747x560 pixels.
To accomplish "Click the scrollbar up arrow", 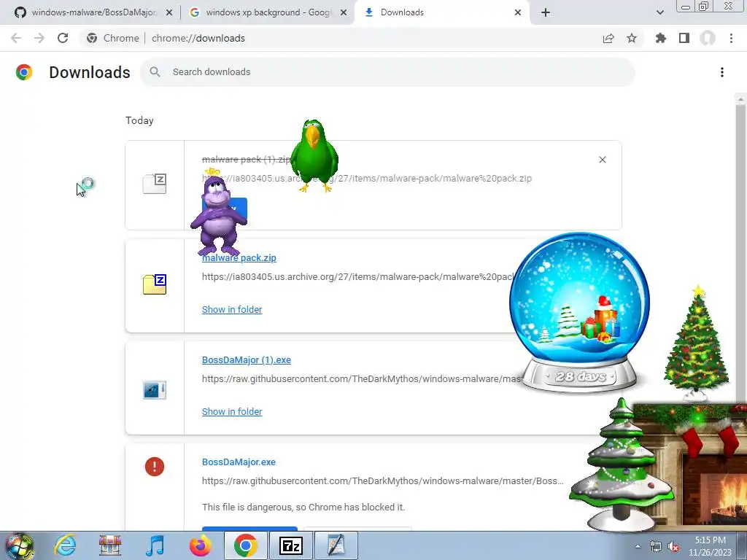I will tap(740, 99).
